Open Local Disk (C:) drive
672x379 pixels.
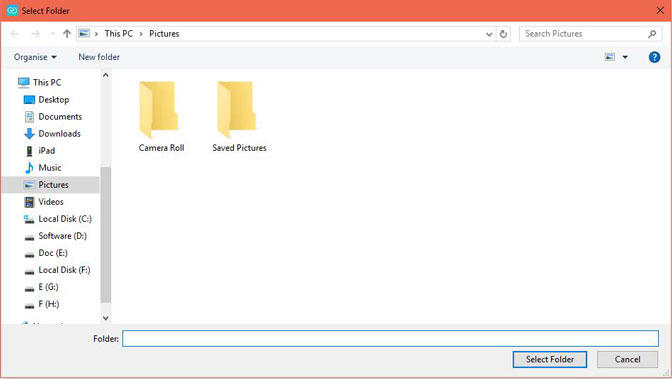[65, 219]
